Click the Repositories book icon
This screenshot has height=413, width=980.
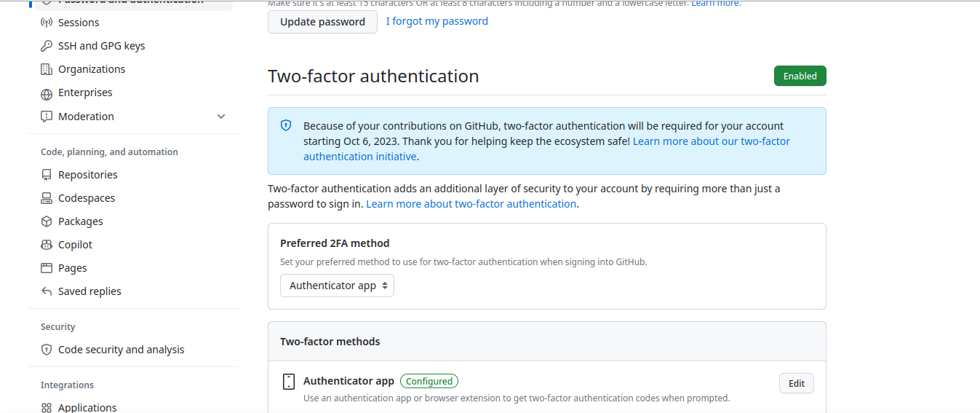click(47, 175)
